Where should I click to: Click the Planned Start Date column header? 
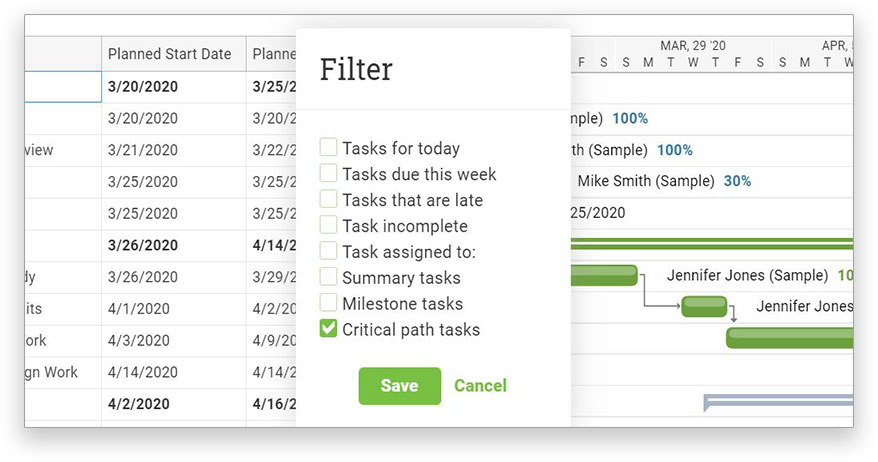[170, 54]
